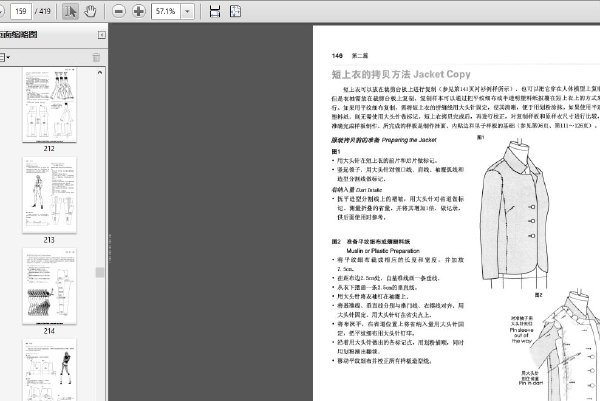Click the page number '148' on the document
This screenshot has width=600, height=401.
(x=337, y=56)
